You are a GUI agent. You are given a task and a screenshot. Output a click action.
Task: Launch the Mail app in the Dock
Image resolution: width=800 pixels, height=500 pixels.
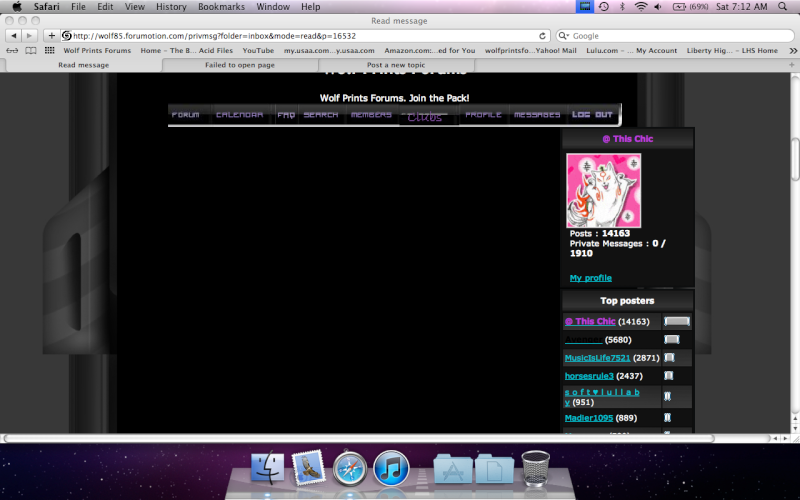[308, 467]
